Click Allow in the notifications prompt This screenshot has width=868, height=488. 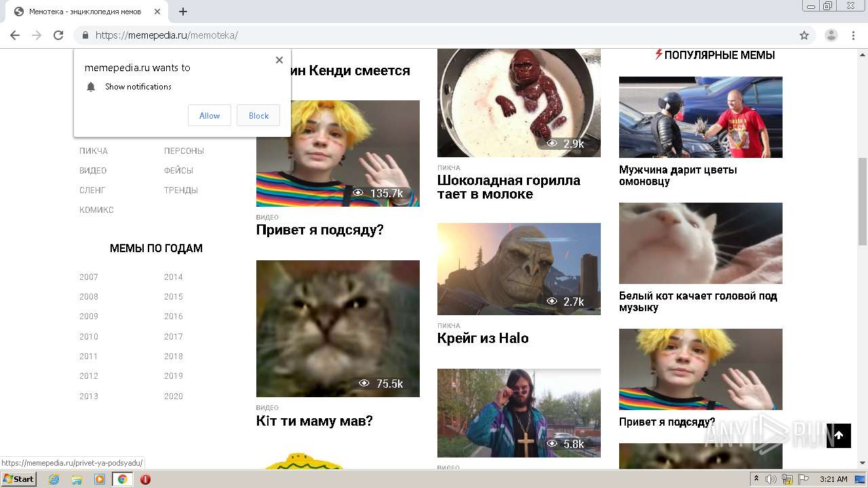tap(210, 115)
